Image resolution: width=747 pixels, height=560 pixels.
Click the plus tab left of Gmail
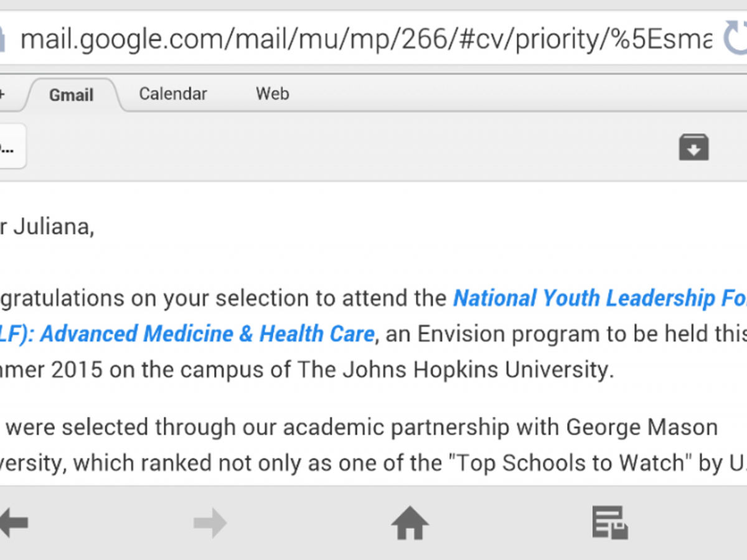[x=2, y=95]
